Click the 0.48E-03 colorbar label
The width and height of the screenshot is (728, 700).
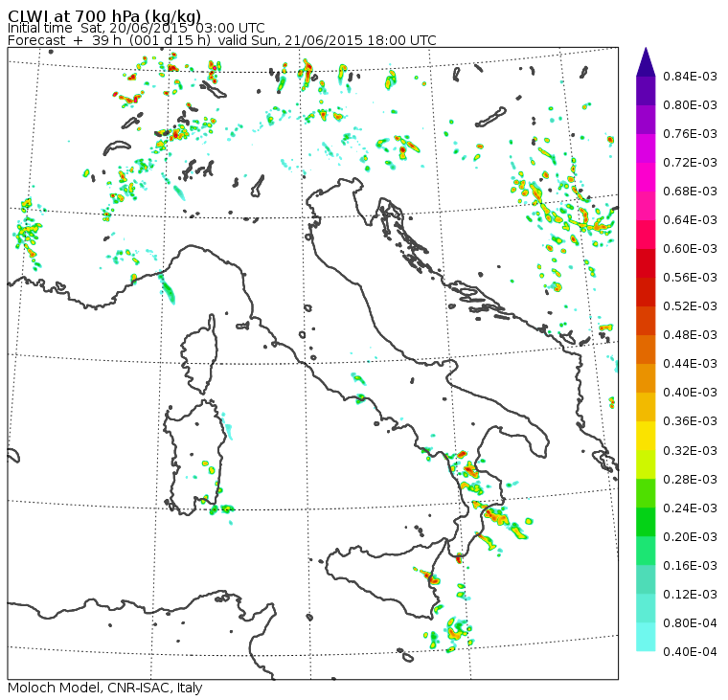coord(690,335)
